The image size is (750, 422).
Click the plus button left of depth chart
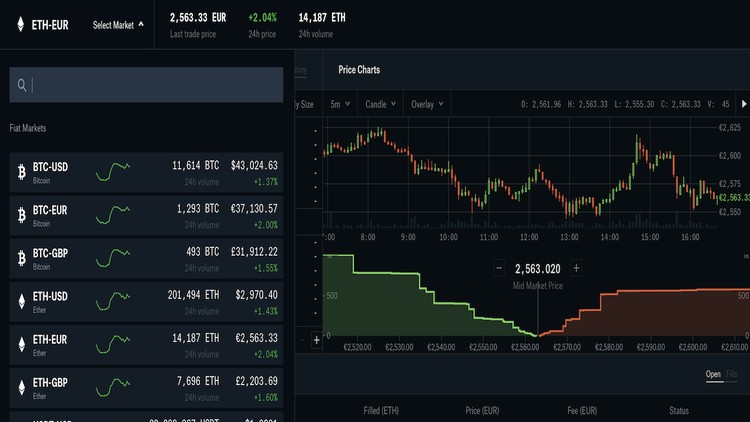[x=316, y=340]
